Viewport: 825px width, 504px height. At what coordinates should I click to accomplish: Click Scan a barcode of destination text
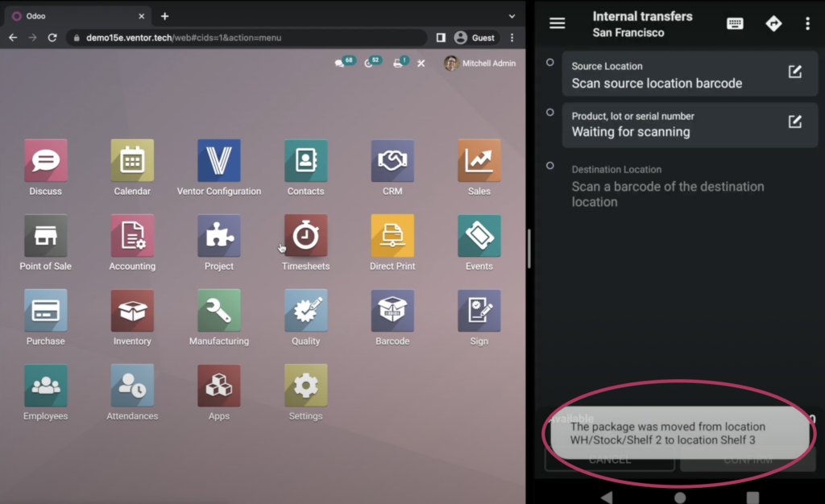pyautogui.click(x=668, y=194)
